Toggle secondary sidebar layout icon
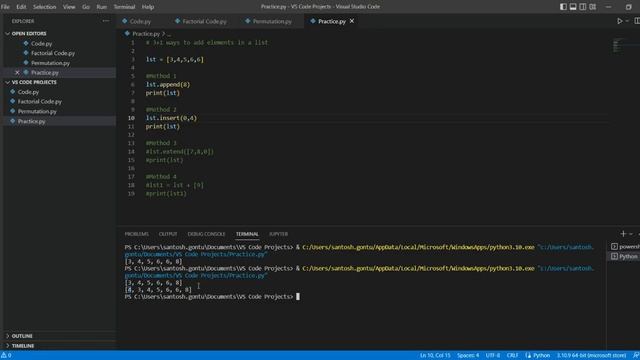This screenshot has height=360, width=640. (583, 7)
